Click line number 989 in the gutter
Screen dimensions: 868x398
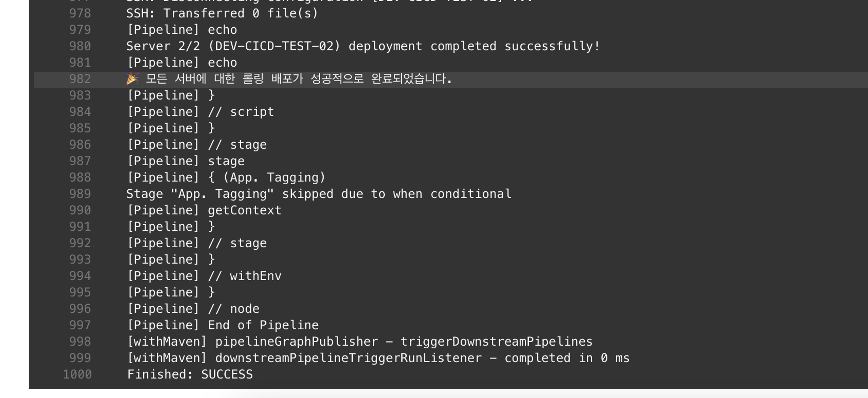click(x=80, y=194)
